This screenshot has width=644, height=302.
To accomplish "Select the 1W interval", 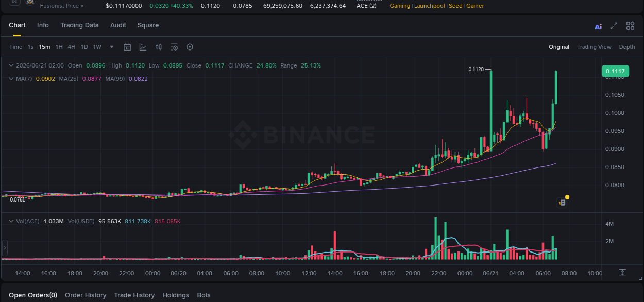I will pyautogui.click(x=97, y=47).
